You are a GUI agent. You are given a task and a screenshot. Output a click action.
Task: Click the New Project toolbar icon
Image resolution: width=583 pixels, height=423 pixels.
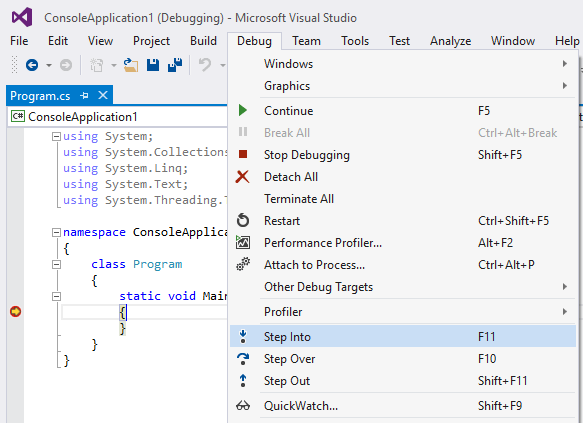coord(97,65)
